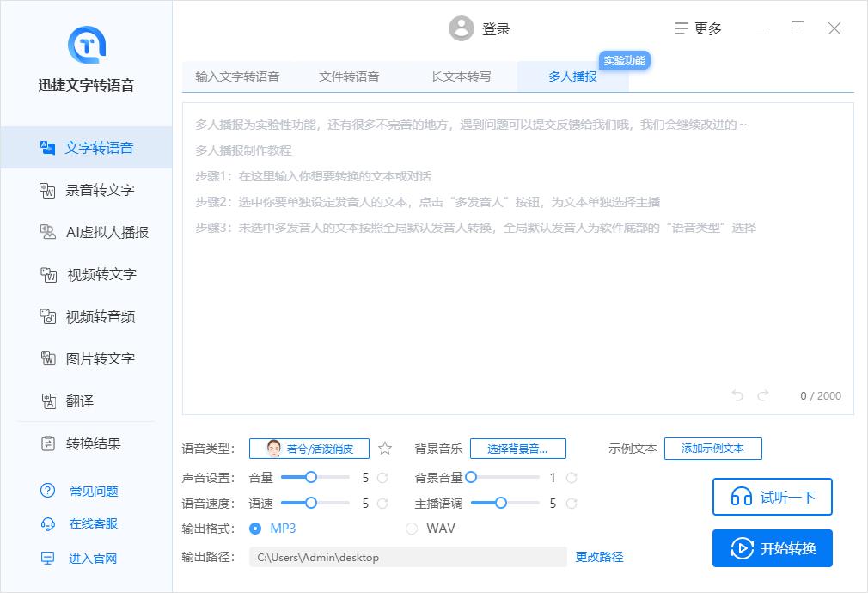Select the MP3 output format
868x593 pixels.
(255, 528)
